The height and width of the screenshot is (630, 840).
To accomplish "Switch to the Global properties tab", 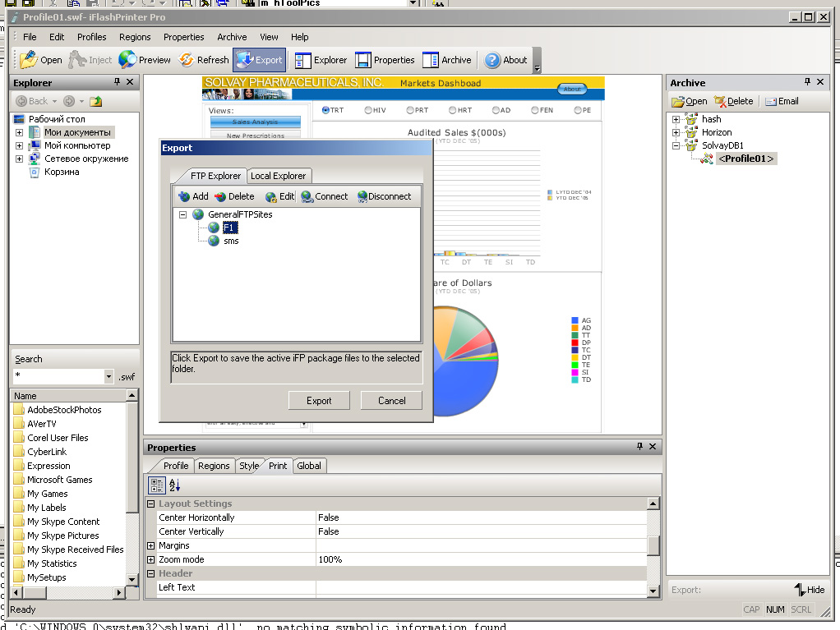I will tap(309, 466).
